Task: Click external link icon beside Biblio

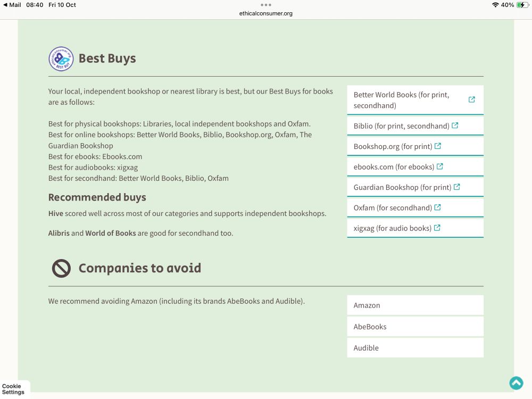Action: (455, 126)
